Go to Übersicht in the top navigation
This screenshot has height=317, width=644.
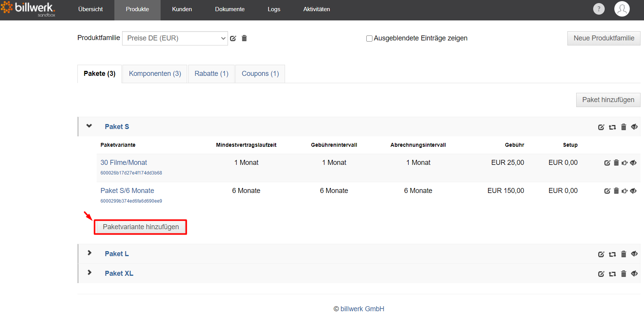click(x=91, y=9)
